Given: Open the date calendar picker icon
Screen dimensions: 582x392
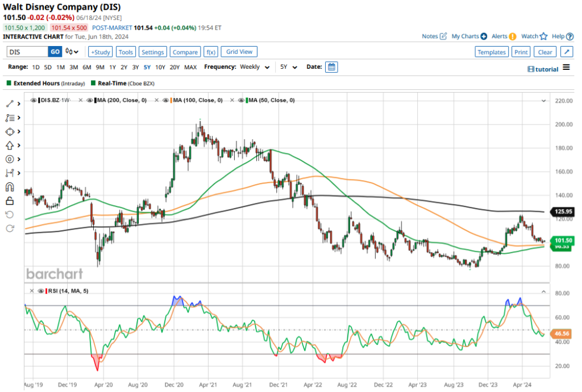Looking at the screenshot, I should coord(331,67).
